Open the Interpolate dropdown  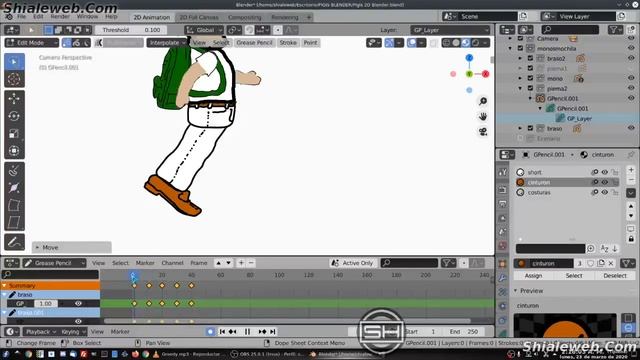click(167, 42)
